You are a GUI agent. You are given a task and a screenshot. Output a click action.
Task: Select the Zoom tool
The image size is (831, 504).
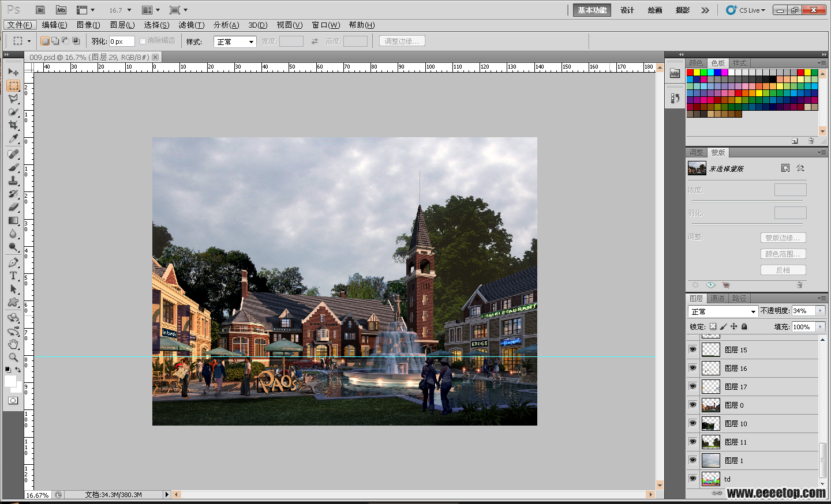click(x=13, y=358)
